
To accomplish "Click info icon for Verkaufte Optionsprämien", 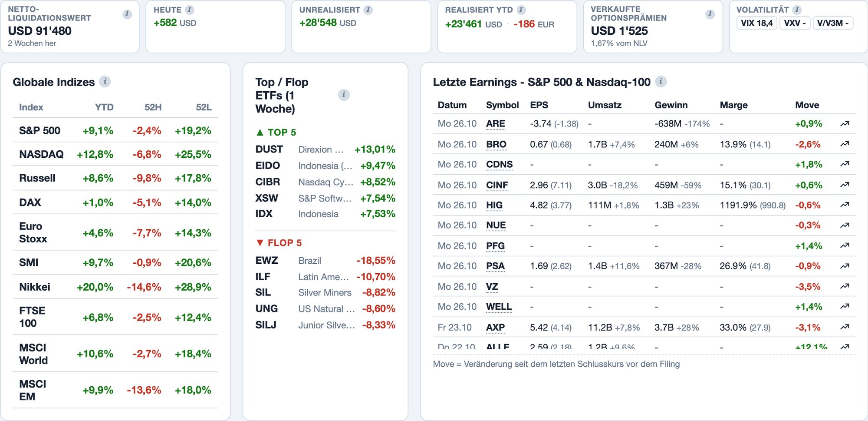I will (x=710, y=14).
